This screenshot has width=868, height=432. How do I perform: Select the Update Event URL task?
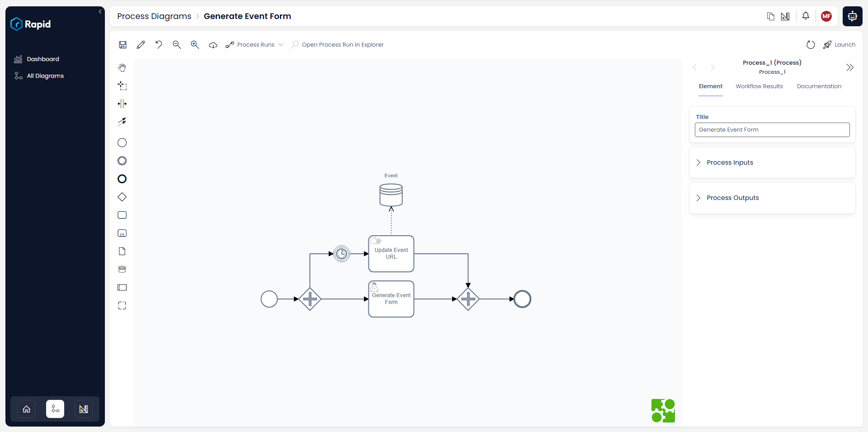coord(391,254)
